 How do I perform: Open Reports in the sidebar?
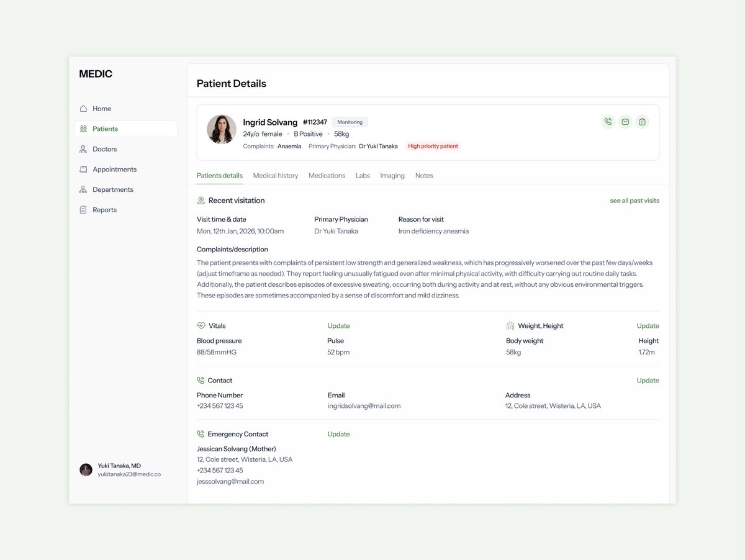pos(125,210)
